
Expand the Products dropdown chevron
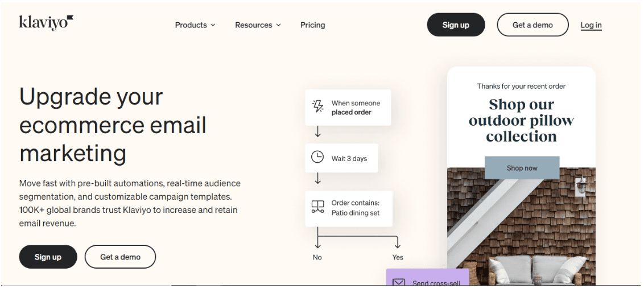click(x=213, y=25)
